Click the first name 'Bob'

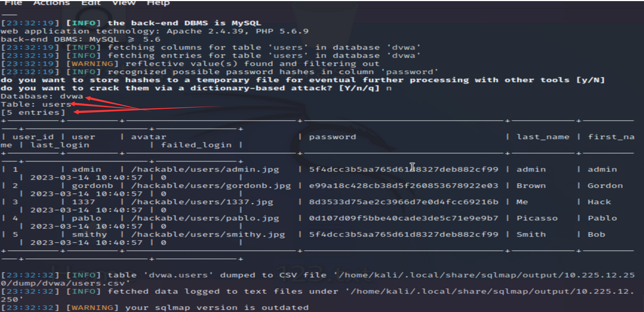597,235
